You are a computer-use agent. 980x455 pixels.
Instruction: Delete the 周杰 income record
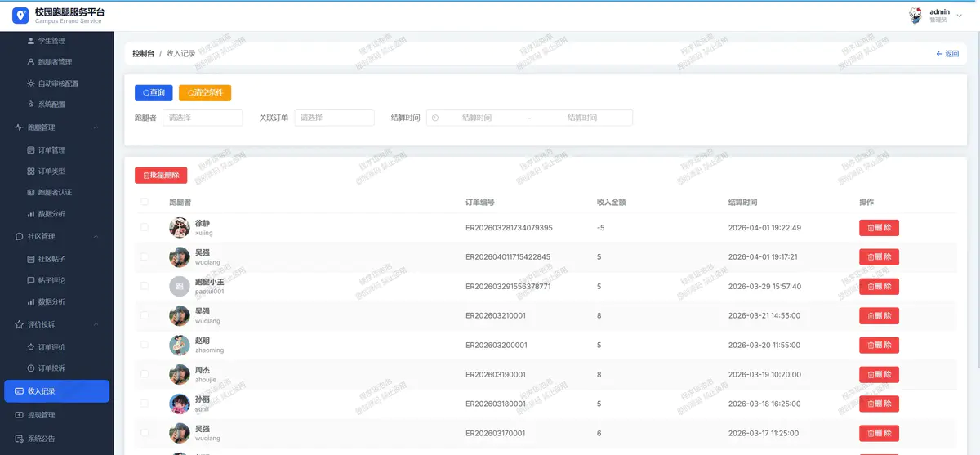(879, 375)
